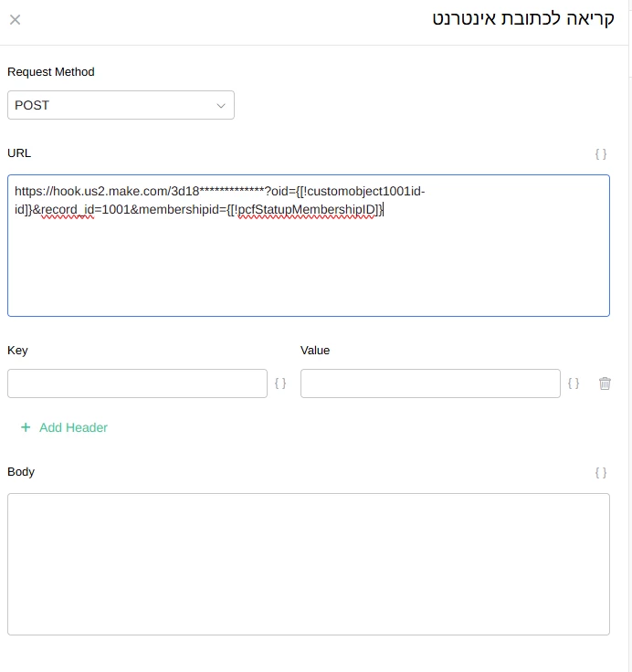Click the Value column label

coord(315,350)
